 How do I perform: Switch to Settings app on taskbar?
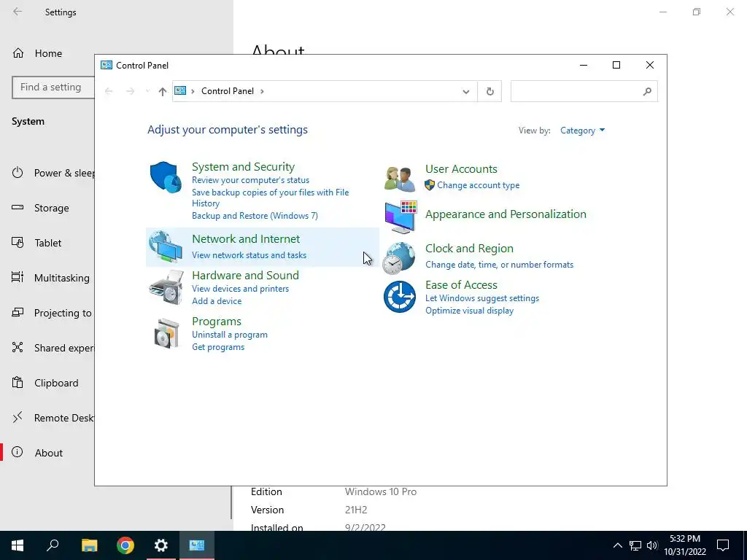161,545
